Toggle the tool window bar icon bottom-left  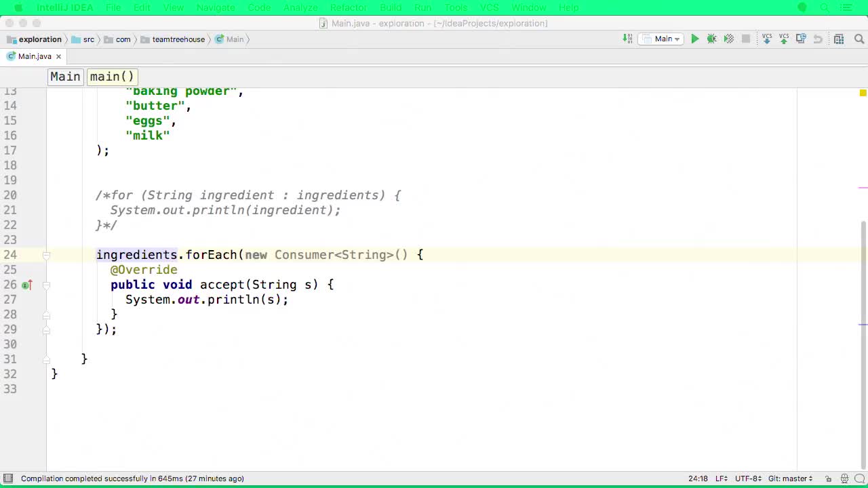point(7,479)
